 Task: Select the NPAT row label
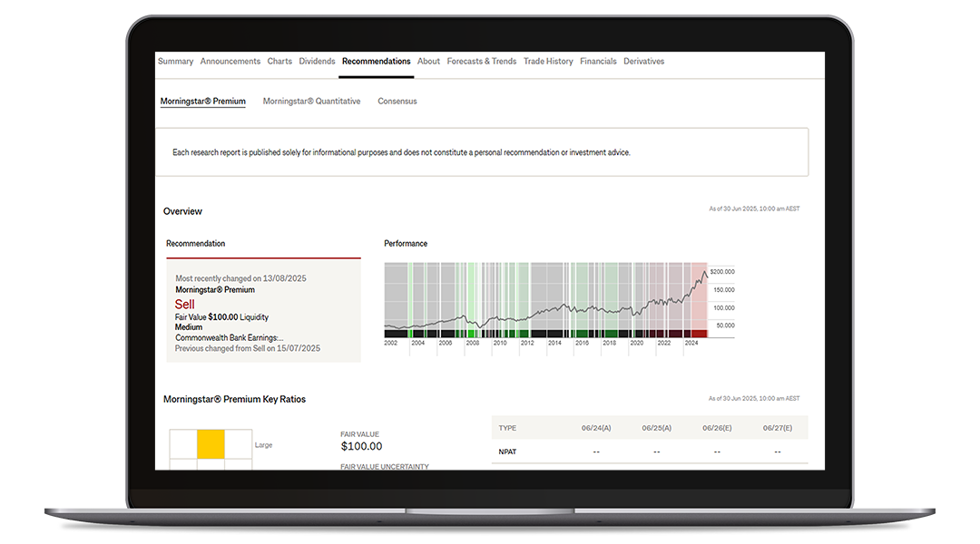pyautogui.click(x=507, y=451)
